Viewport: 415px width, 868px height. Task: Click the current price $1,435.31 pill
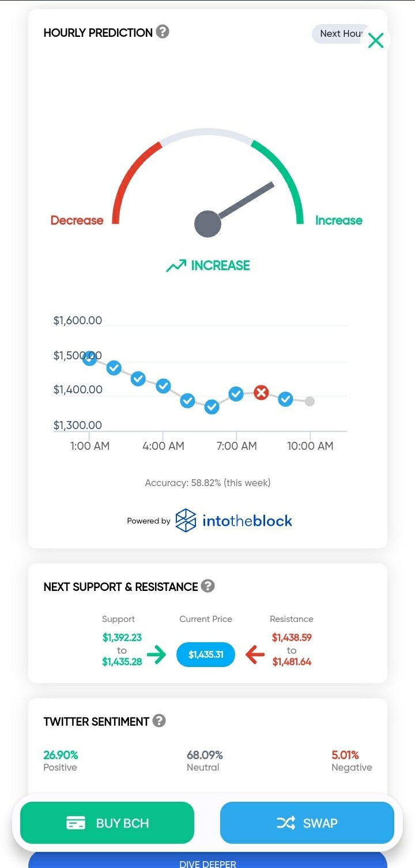tap(206, 654)
